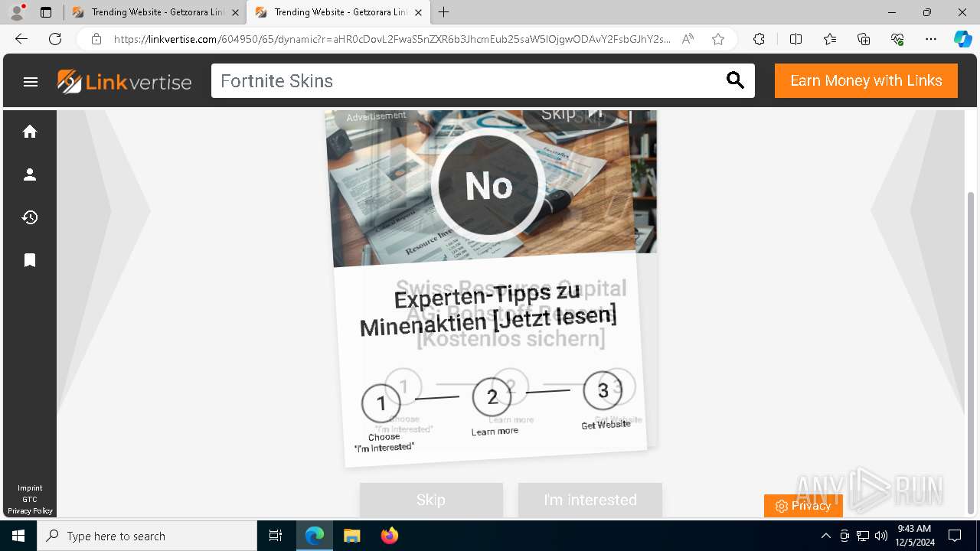Toggle split screen view
980x551 pixels.
coord(795,39)
